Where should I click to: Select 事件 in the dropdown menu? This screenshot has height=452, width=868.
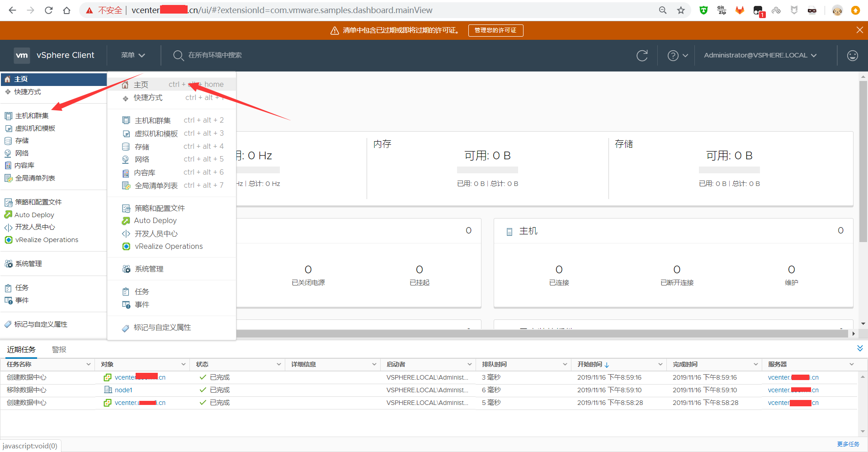(172, 305)
